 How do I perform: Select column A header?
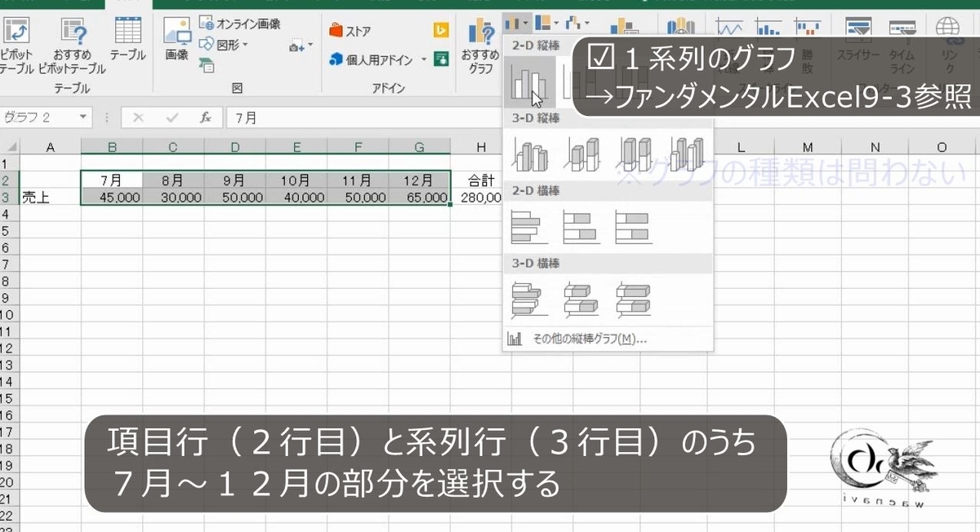pyautogui.click(x=50, y=147)
